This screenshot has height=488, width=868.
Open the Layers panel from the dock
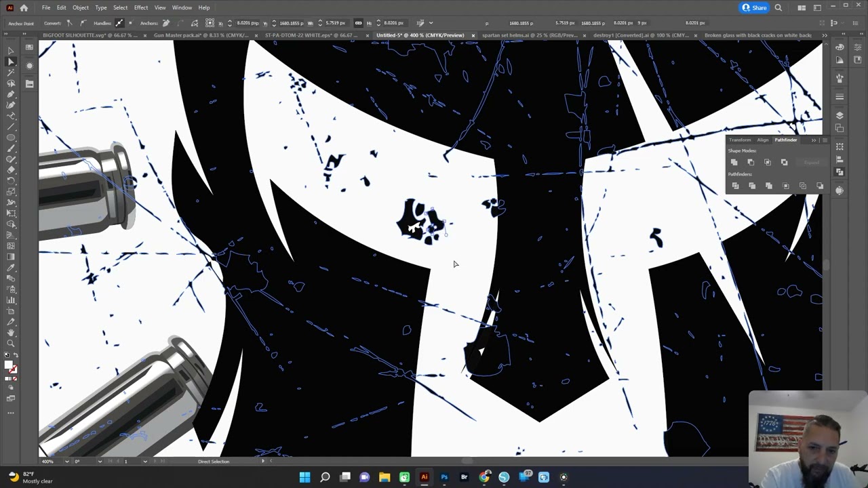point(840,116)
